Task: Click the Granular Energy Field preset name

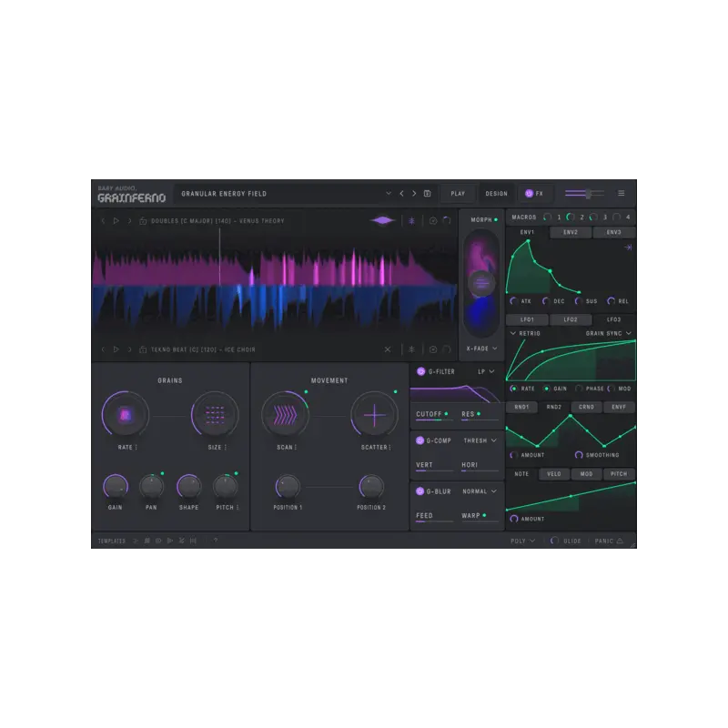Action: pos(224,194)
